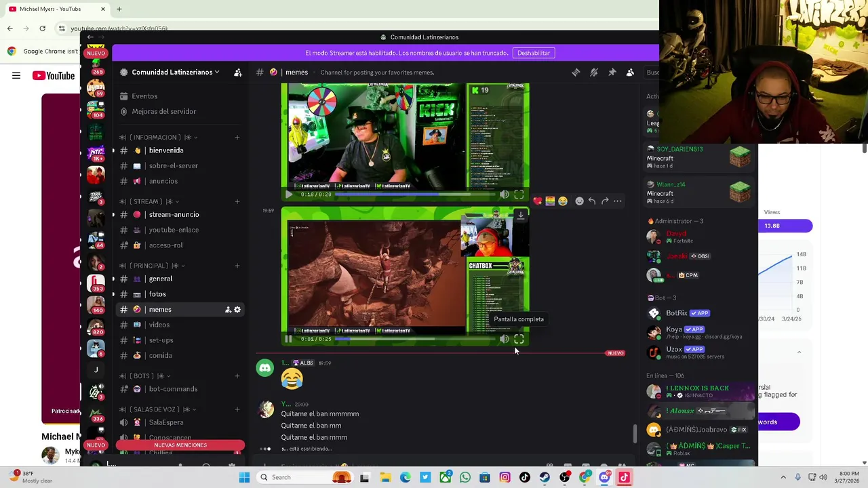Screen dimensions: 868x488
Task: Add a channel to SALAS DE VOZ category
Action: click(237, 409)
